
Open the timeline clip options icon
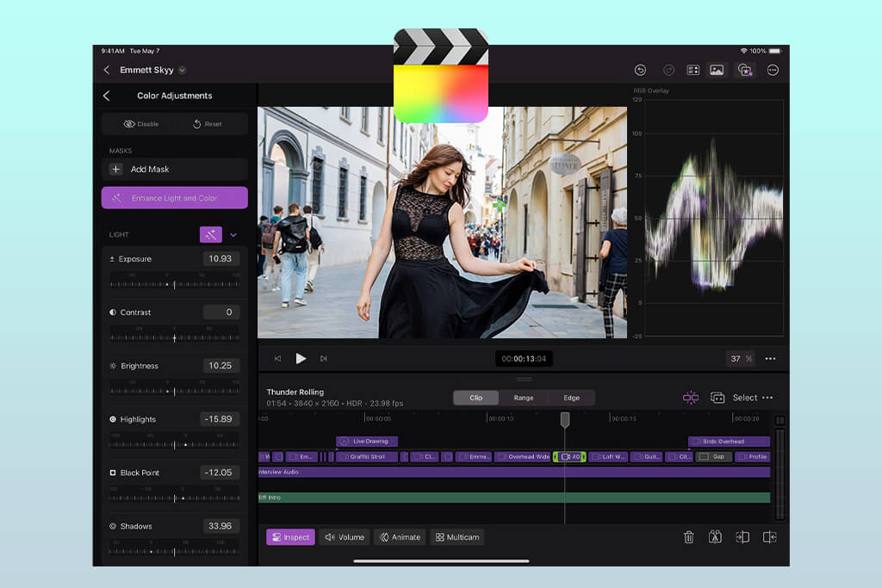click(x=717, y=398)
